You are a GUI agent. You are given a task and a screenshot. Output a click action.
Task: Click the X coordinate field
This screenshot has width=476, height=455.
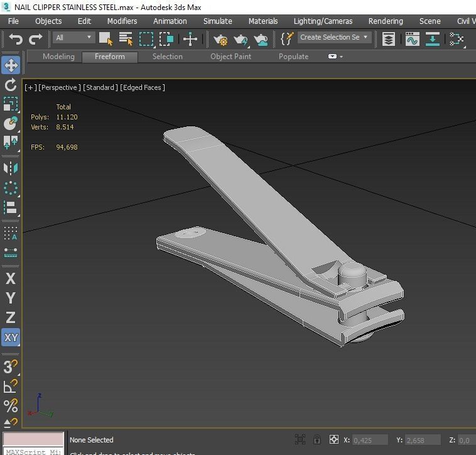coord(370,440)
